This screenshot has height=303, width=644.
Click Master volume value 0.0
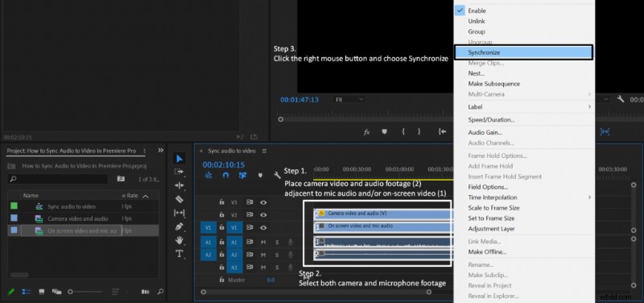click(x=270, y=280)
